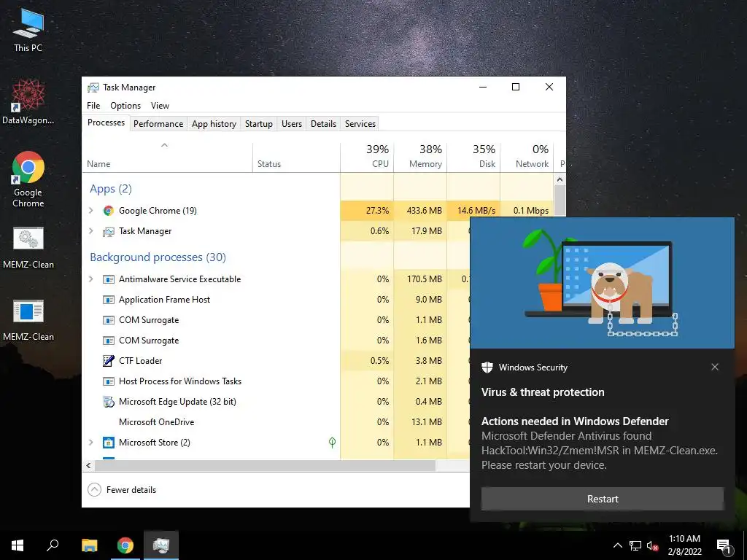Sort processes by CPU column
Viewport: 747px width, 560px height.
pos(367,158)
